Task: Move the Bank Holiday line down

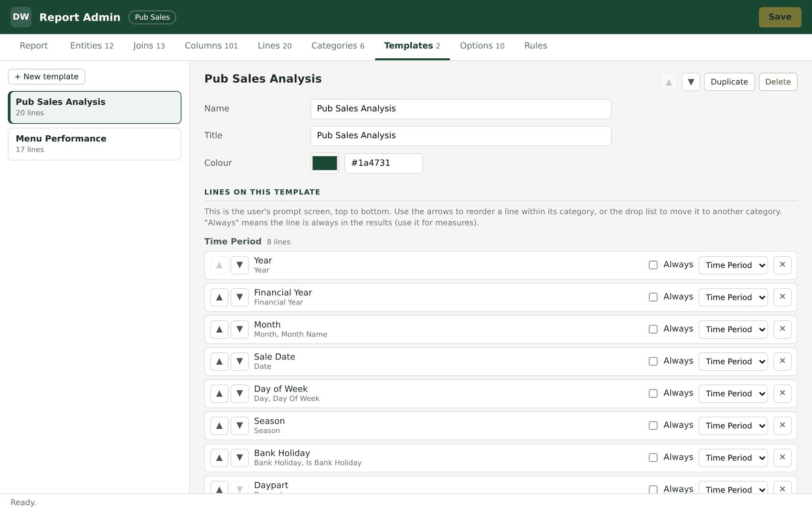Action: coord(240,457)
